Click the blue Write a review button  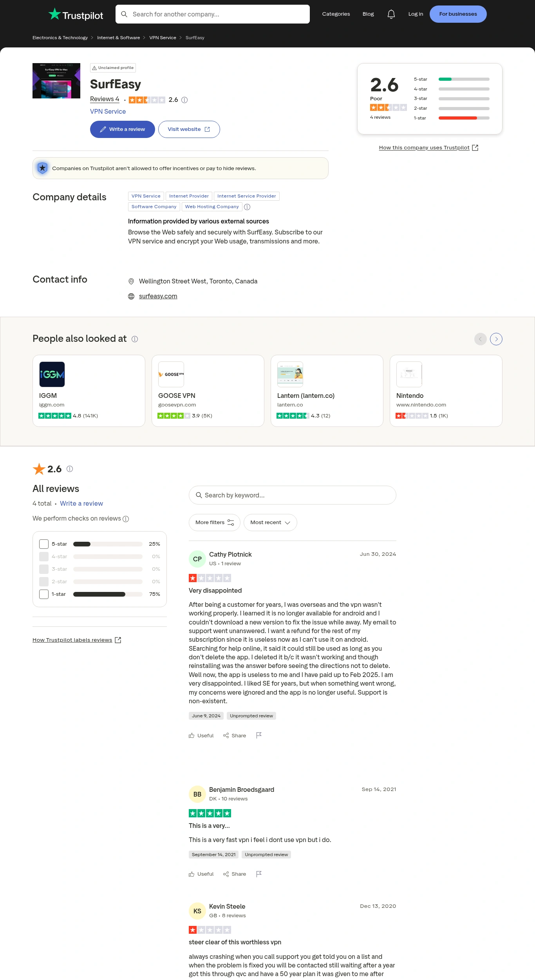pyautogui.click(x=123, y=129)
